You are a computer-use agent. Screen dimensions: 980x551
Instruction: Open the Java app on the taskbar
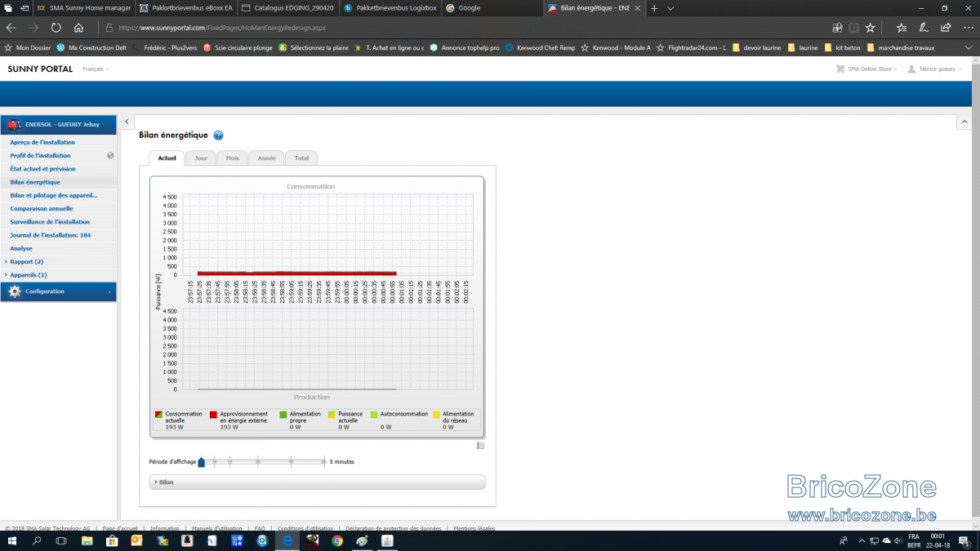387,540
